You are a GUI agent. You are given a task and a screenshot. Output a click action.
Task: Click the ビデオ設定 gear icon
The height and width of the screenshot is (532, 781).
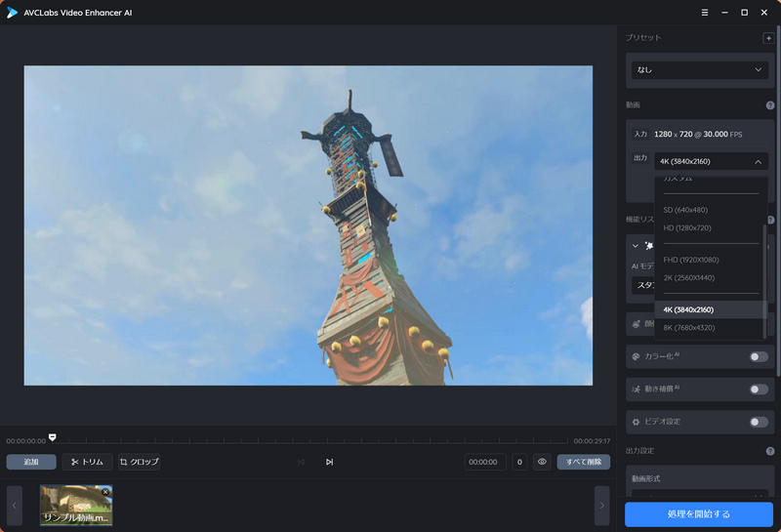637,422
